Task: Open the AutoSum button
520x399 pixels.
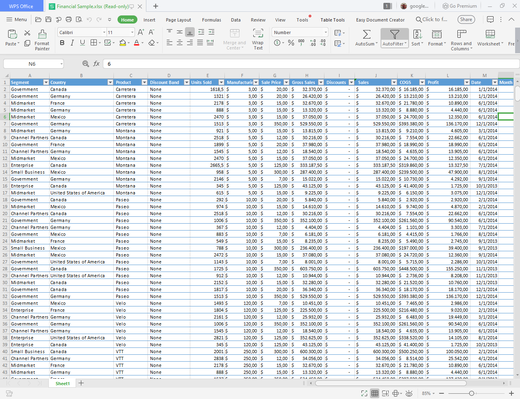Action: click(x=366, y=38)
